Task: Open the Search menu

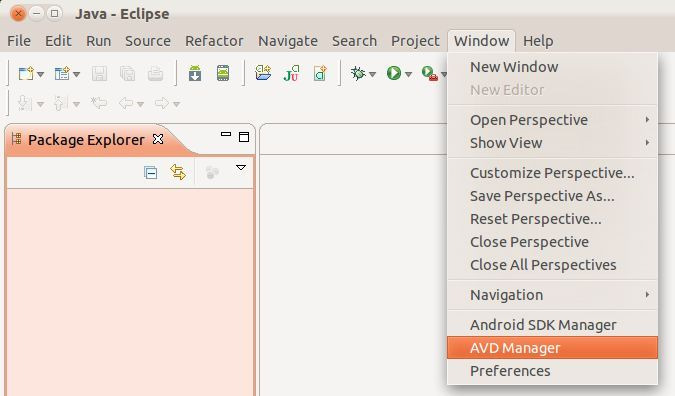Action: 354,41
